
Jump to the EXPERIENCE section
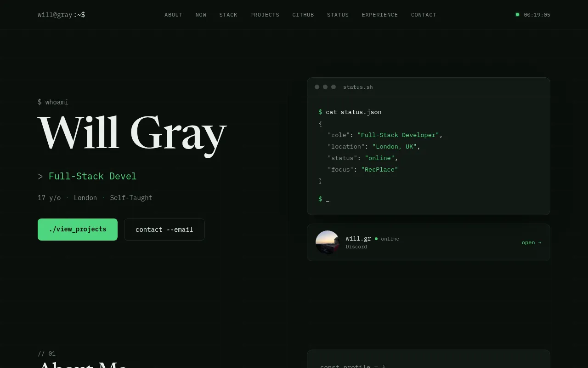(380, 15)
